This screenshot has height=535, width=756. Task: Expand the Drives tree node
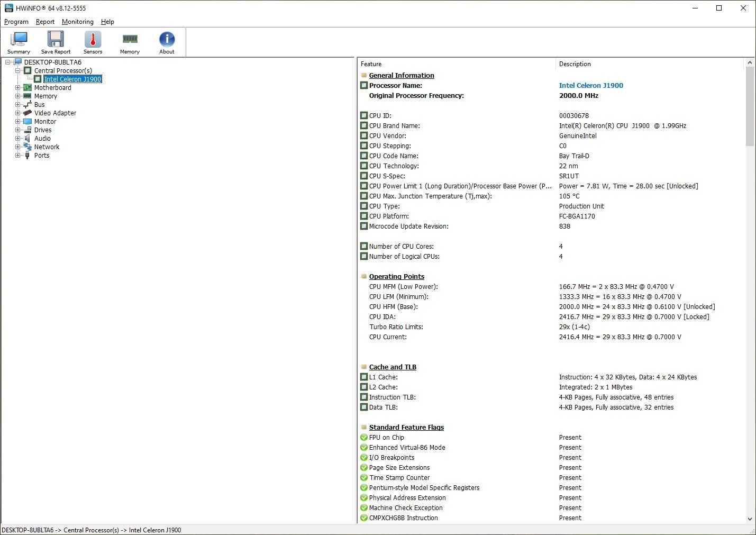point(17,130)
